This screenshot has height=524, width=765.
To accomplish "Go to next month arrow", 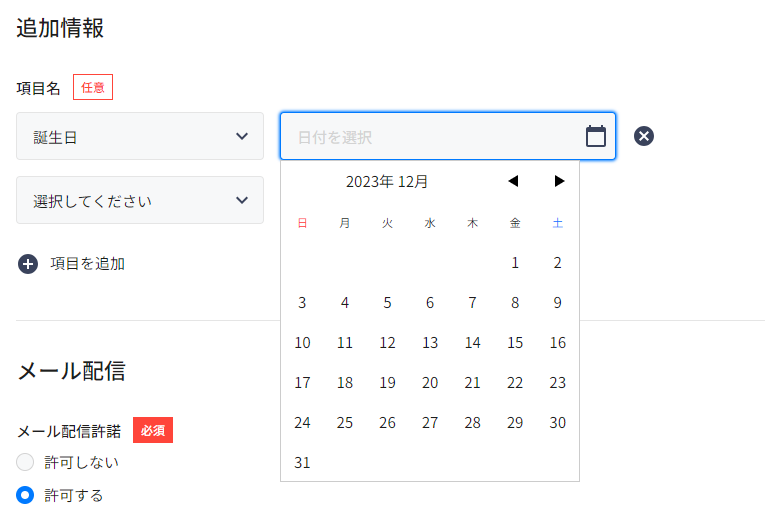I will click(x=559, y=181).
